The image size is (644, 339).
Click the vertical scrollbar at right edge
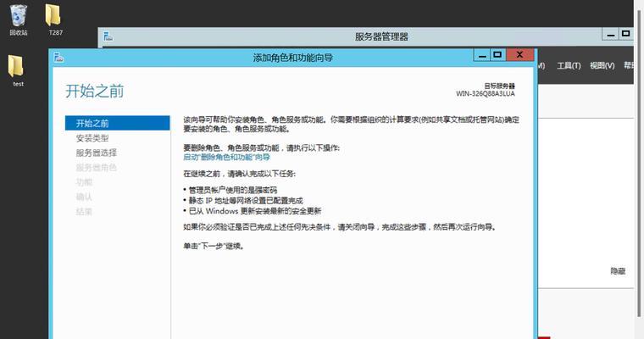click(x=639, y=164)
